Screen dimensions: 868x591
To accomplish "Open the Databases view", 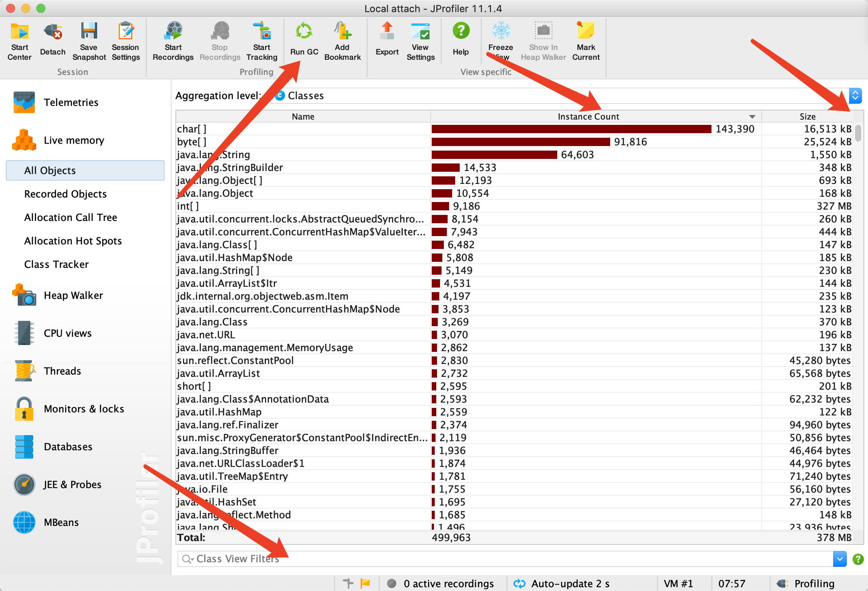I will (x=68, y=446).
